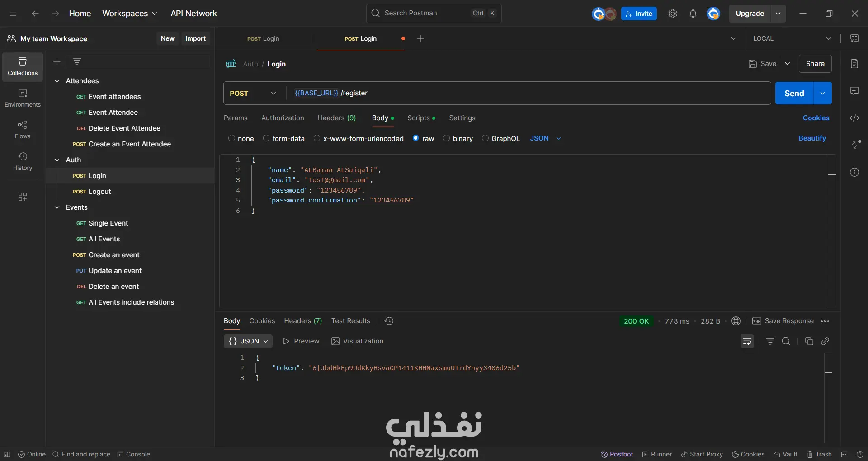The height and width of the screenshot is (461, 868).
Task: Open the documentation icon in right sidebar
Action: [x=854, y=64]
